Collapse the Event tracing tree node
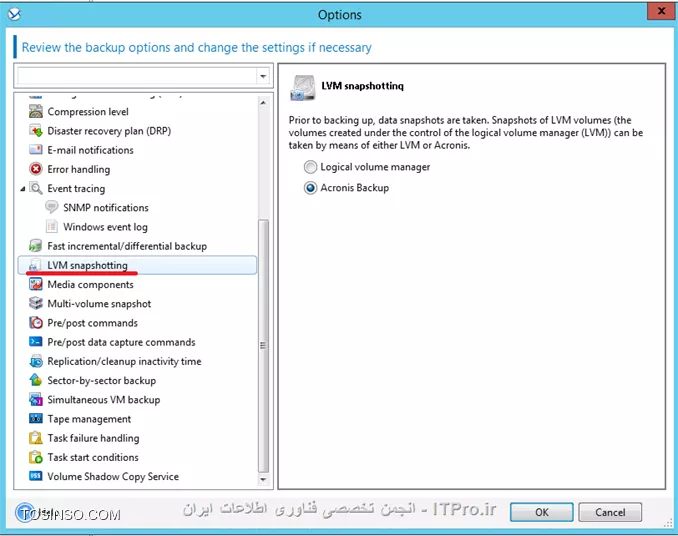Viewport: 678px width, 536px height. point(22,189)
